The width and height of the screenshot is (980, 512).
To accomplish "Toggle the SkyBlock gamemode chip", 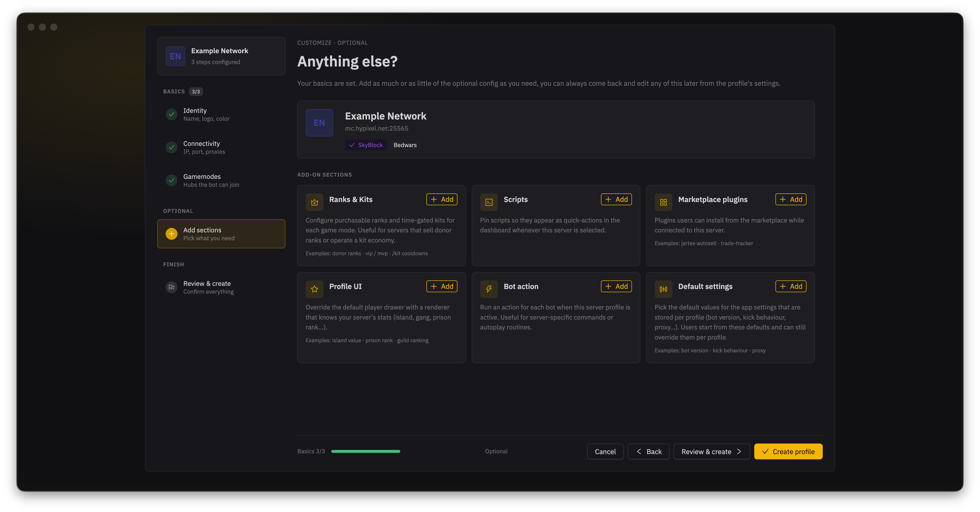I will [366, 145].
